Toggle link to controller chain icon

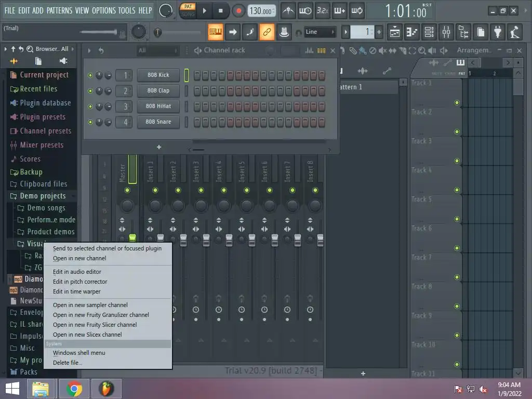(267, 32)
